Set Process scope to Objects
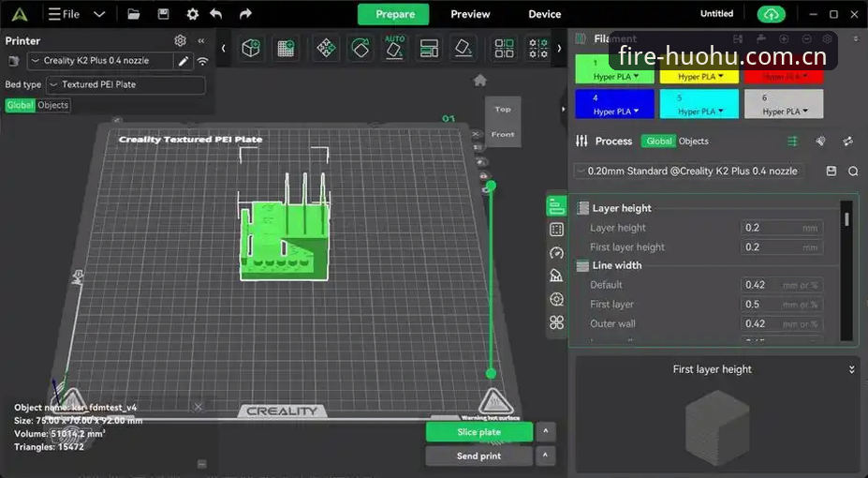This screenshot has height=478, width=868. (x=694, y=142)
